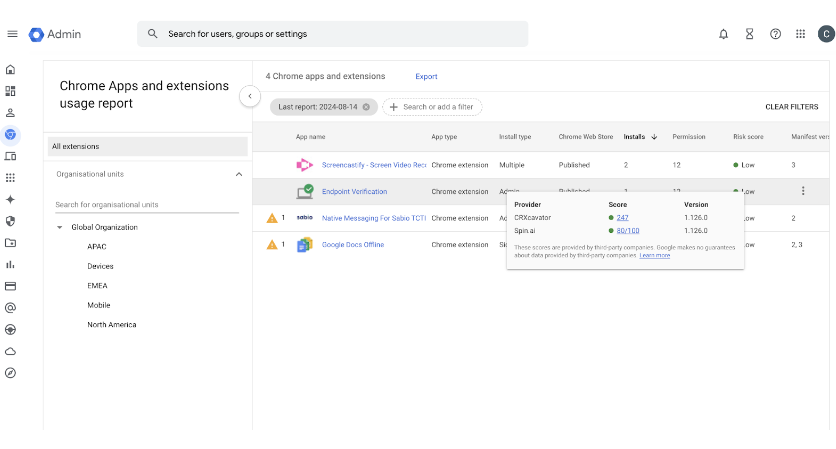Open the notifications bell
This screenshot has height=449, width=836.
[x=723, y=34]
